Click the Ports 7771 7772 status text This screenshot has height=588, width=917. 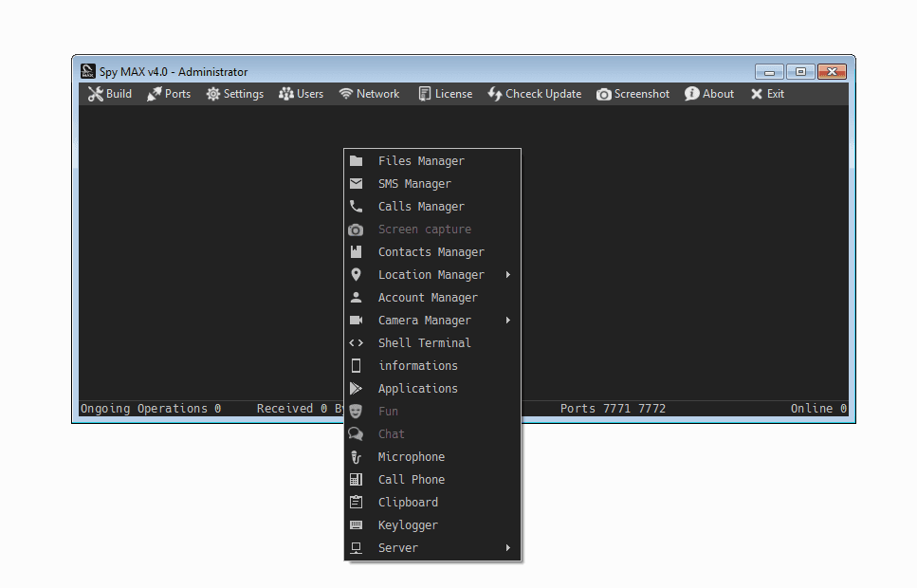pos(613,409)
